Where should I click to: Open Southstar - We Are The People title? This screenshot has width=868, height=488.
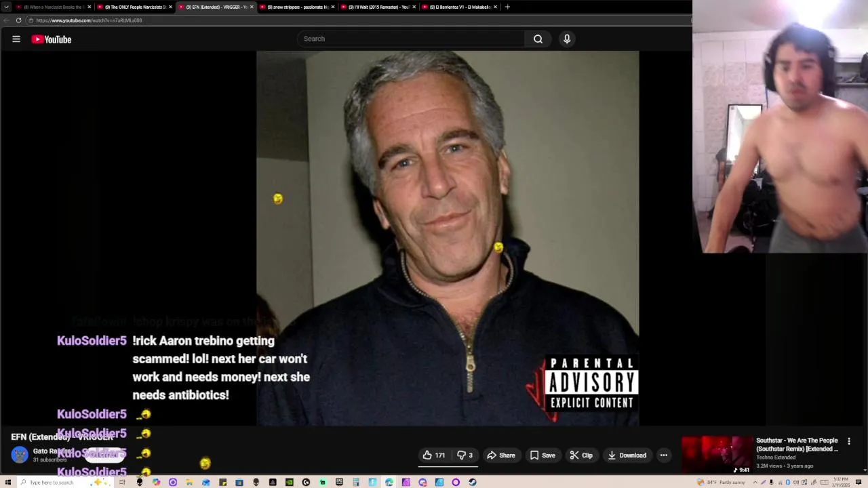[797, 445]
